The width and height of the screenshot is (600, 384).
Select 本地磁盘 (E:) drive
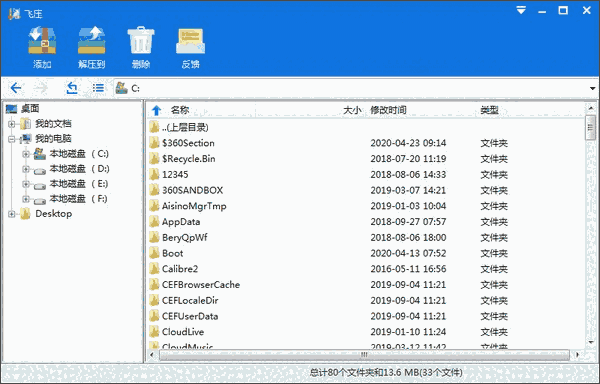79,184
